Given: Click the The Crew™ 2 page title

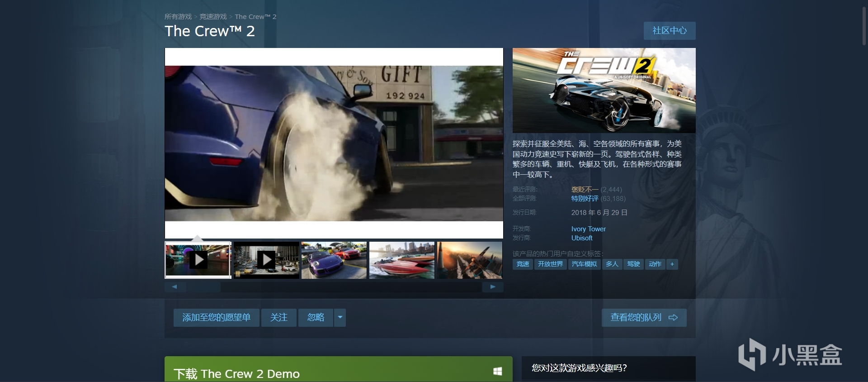Looking at the screenshot, I should (210, 31).
